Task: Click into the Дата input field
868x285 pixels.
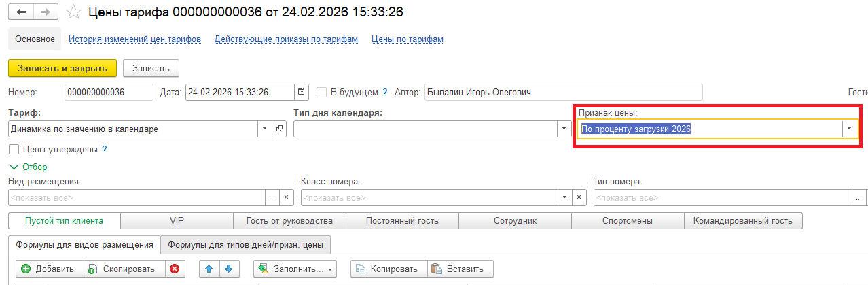Action: 240,92
